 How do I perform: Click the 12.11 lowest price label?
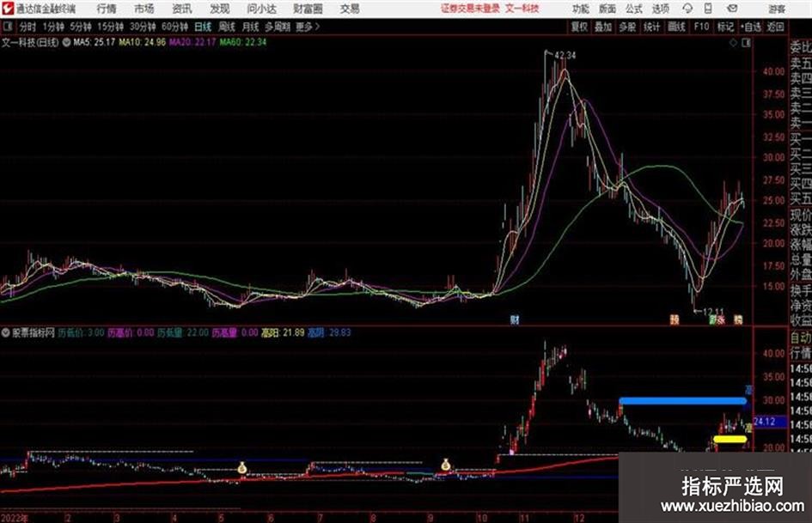coord(713,312)
